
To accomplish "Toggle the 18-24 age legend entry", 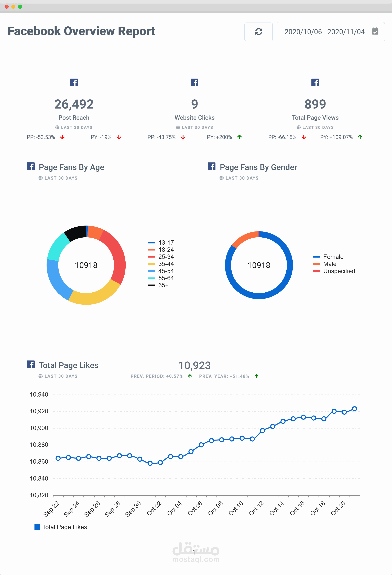I will pos(161,250).
